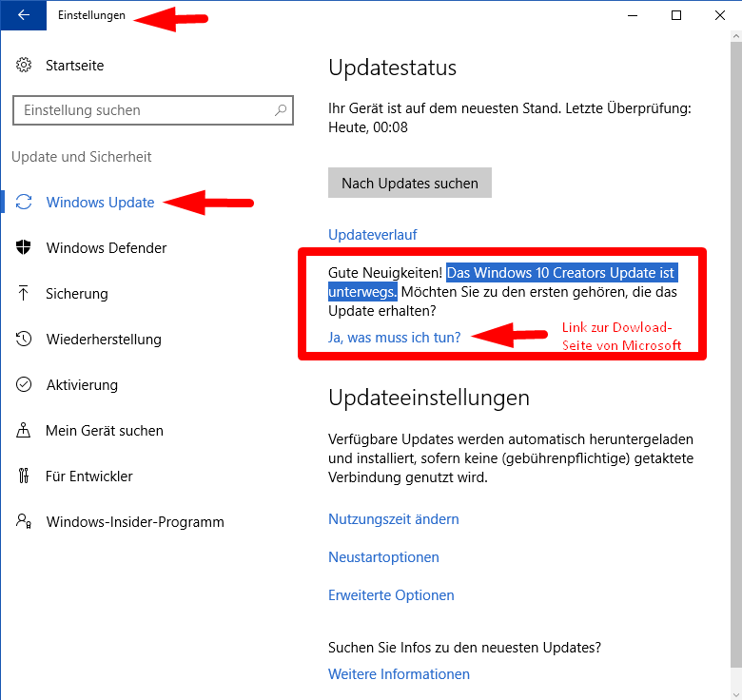
Task: Open the Windows Defender section
Action: click(x=107, y=248)
